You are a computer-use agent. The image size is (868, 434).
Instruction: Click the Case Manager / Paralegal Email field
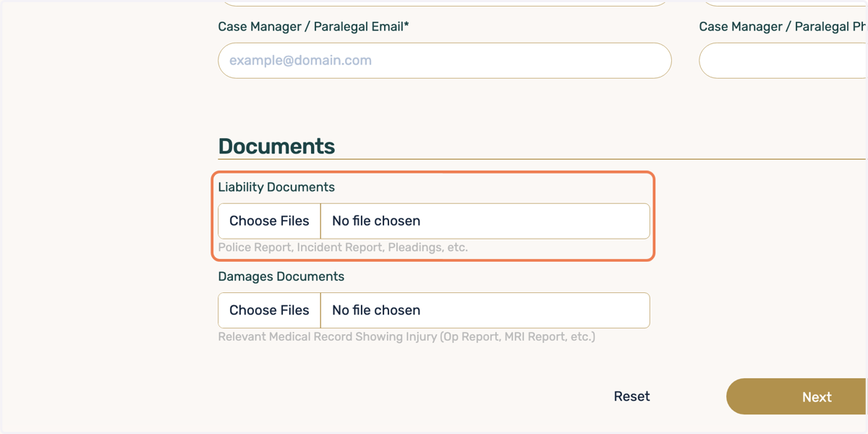445,61
